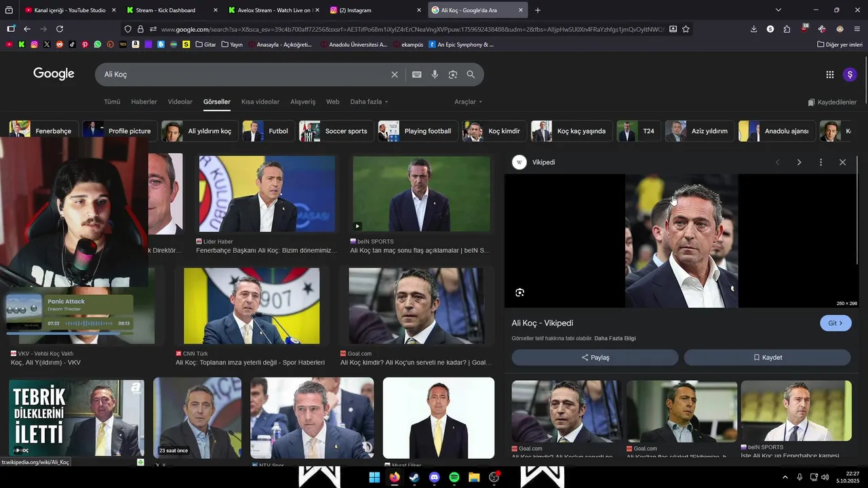Open the YouTube bookmark in bookmarks bar
This screenshot has height=488, width=868.
tap(9, 44)
